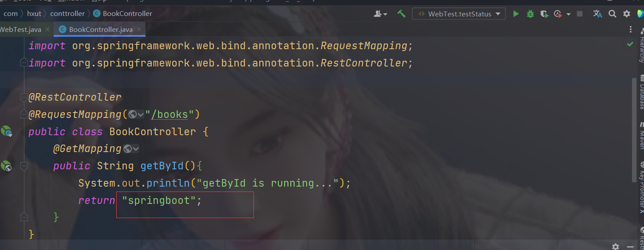Collapse the @RequestMapping annotation fold marker
The image size is (644, 250).
tap(24, 115)
